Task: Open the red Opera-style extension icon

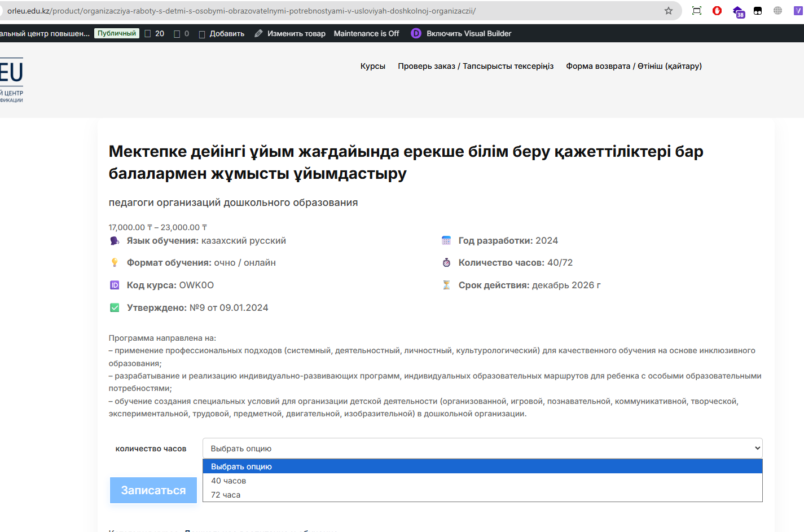Action: pyautogui.click(x=717, y=11)
